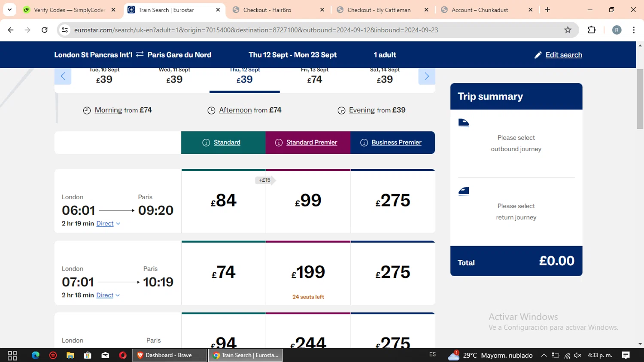This screenshot has width=644, height=362.
Task: Select Sat, 14 Sept date tab
Action: point(385,76)
